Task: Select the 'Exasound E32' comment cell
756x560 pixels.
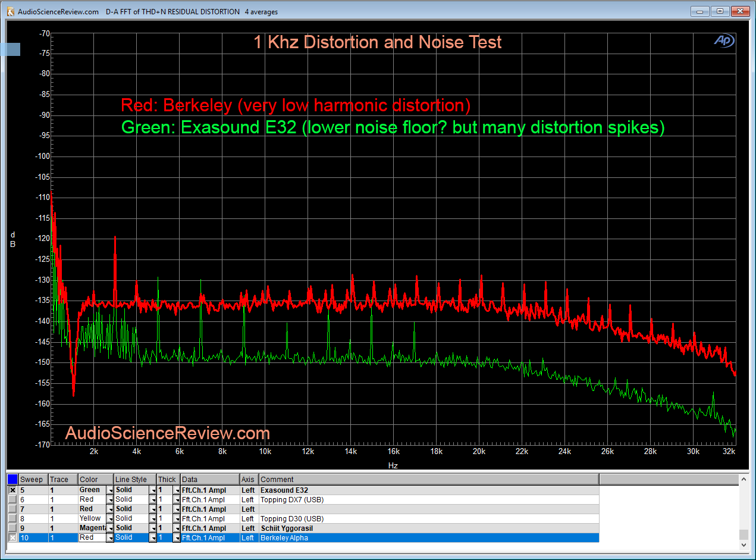Action: point(429,490)
